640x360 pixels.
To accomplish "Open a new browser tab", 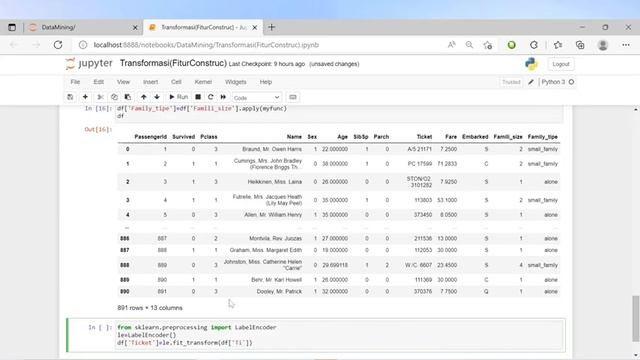I will [271, 27].
